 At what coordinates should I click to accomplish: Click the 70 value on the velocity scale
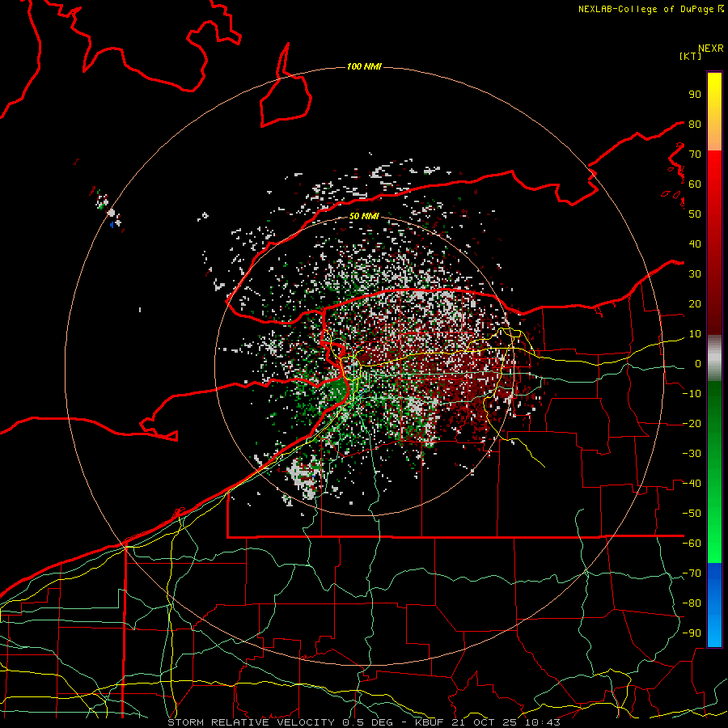pyautogui.click(x=695, y=154)
